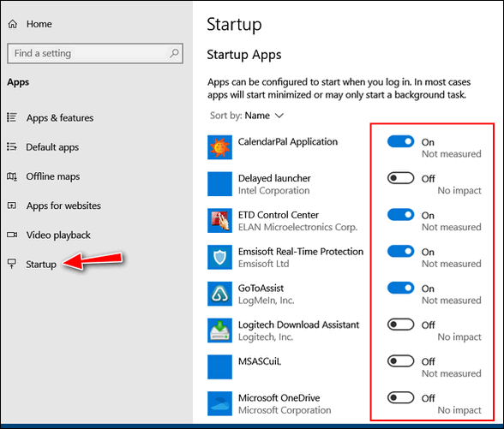
Task: Click the ETD Control Center icon
Action: pyautogui.click(x=219, y=221)
